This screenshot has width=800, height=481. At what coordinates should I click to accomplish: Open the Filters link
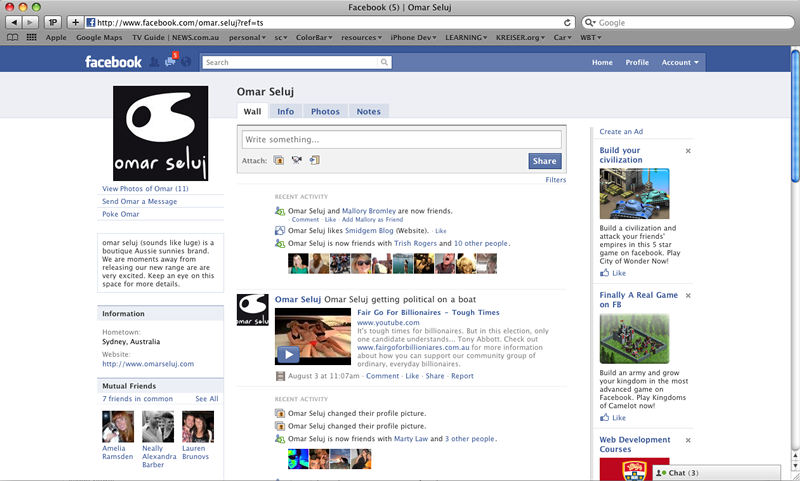(x=556, y=180)
